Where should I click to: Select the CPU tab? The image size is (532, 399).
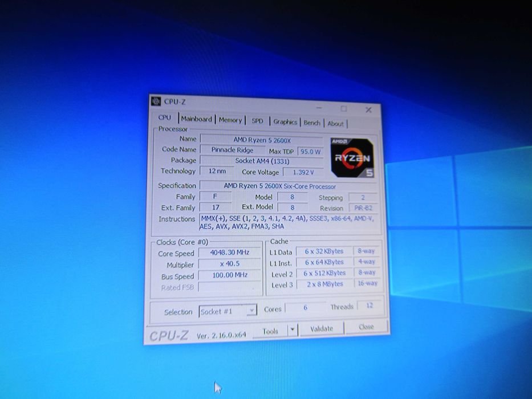(x=165, y=118)
